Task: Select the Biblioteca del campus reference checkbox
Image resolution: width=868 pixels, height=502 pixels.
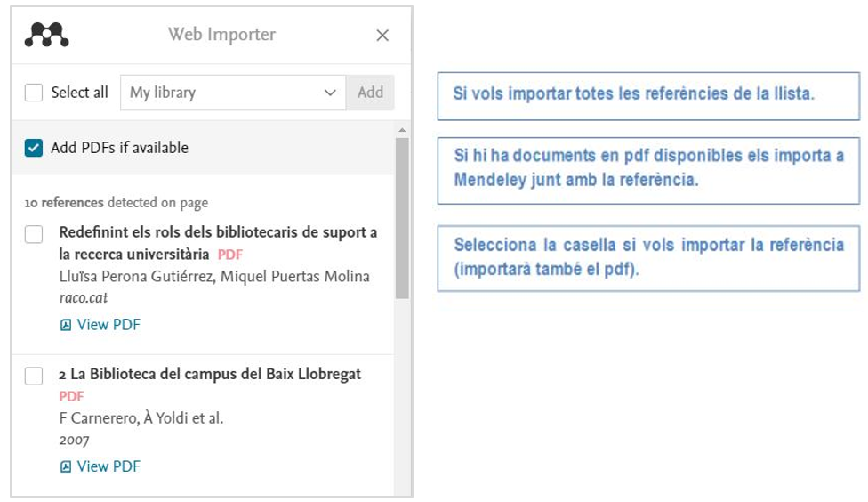Action: tap(34, 376)
